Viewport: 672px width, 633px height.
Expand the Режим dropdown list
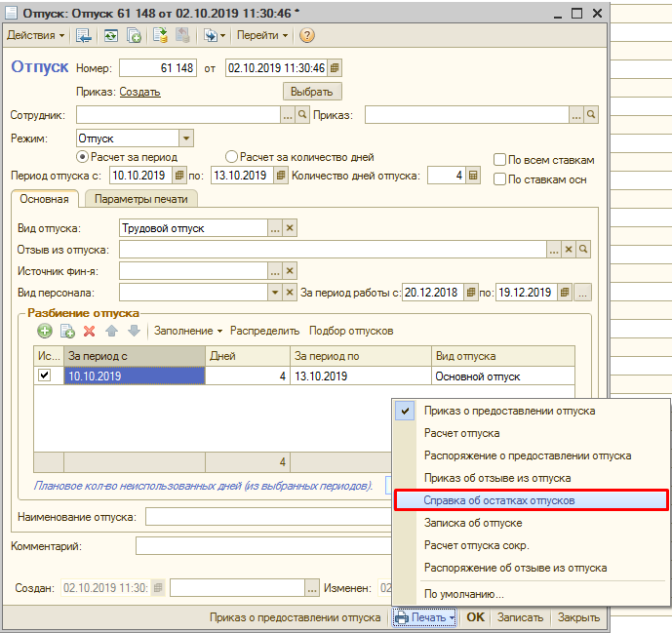[186, 138]
